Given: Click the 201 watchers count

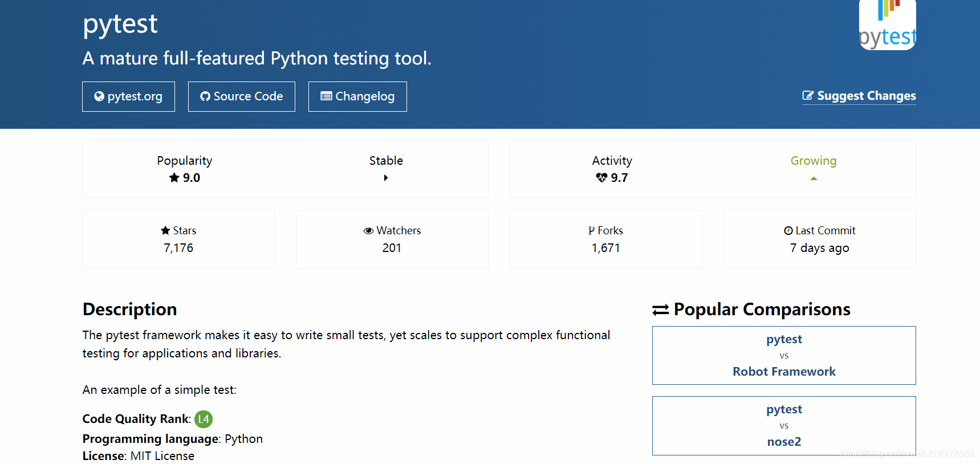Looking at the screenshot, I should click(x=392, y=248).
